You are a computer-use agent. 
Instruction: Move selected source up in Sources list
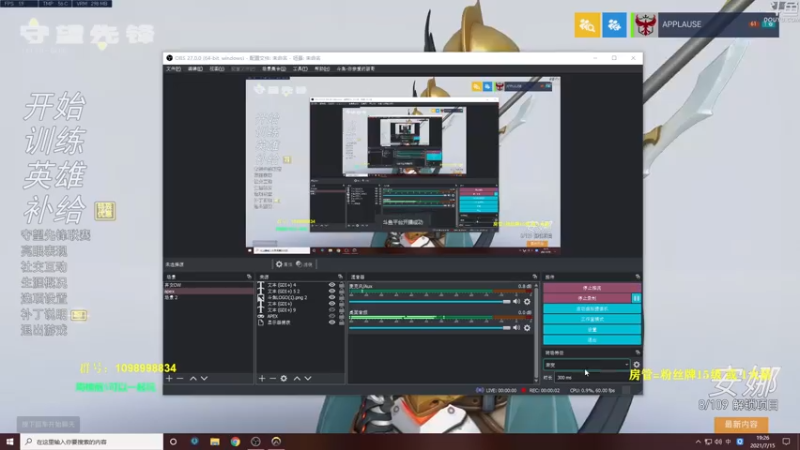pos(297,379)
